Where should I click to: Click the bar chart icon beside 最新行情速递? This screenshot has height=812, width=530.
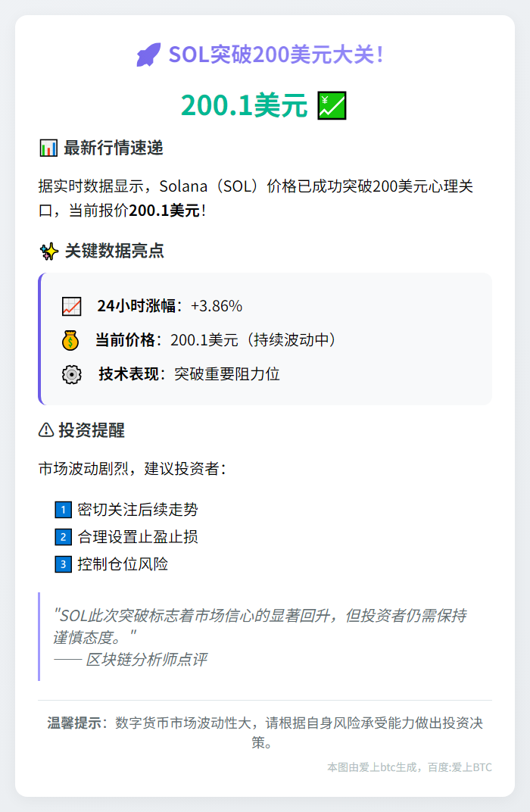48,148
